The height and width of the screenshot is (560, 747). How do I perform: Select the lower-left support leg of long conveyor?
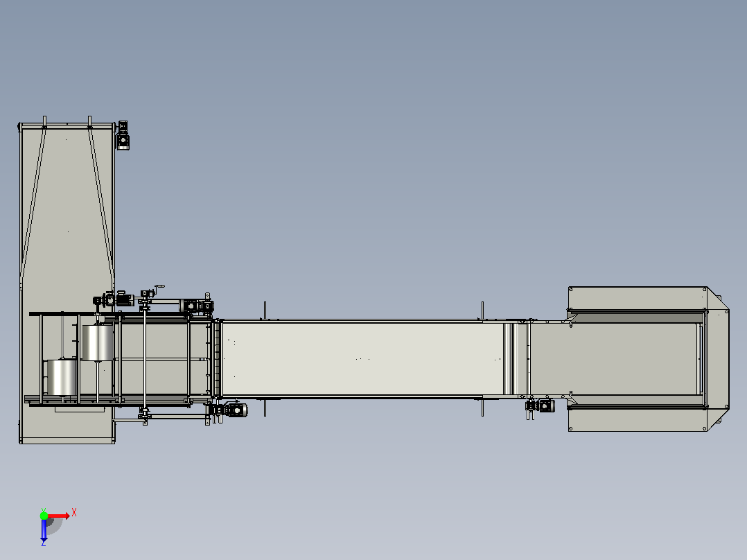pos(265,407)
